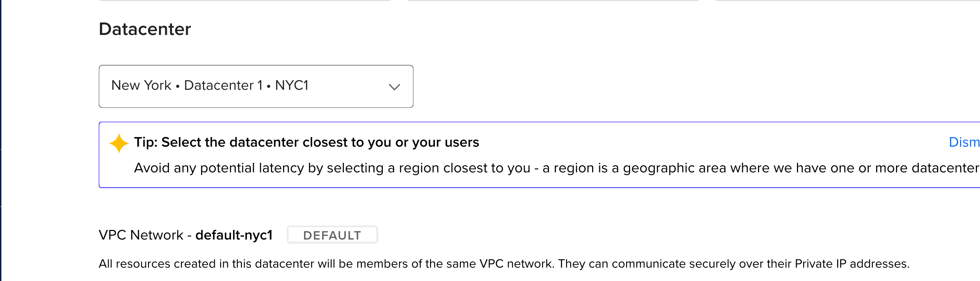Click the VPC network description paragraph
This screenshot has height=281, width=980.
504,264
